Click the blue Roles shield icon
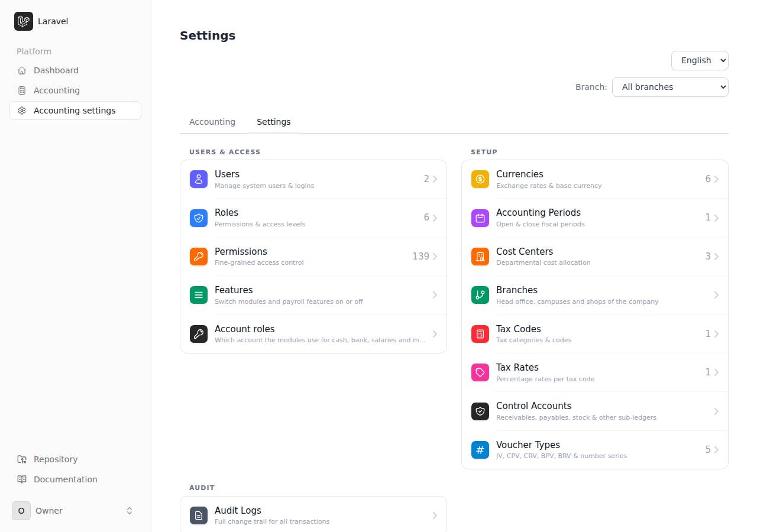 [199, 218]
